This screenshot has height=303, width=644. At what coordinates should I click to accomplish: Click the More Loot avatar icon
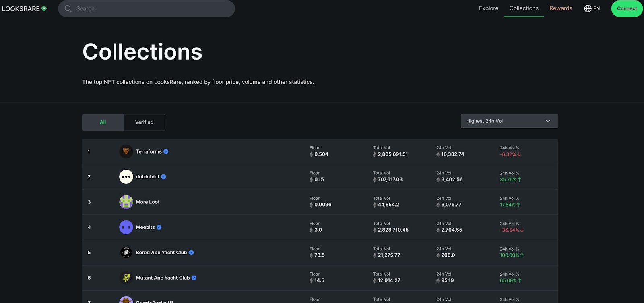[126, 202]
